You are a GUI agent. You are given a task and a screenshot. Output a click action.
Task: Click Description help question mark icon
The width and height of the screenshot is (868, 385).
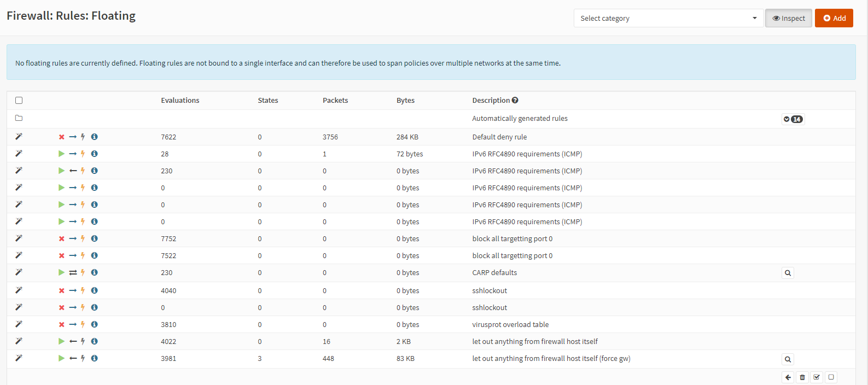tap(515, 100)
